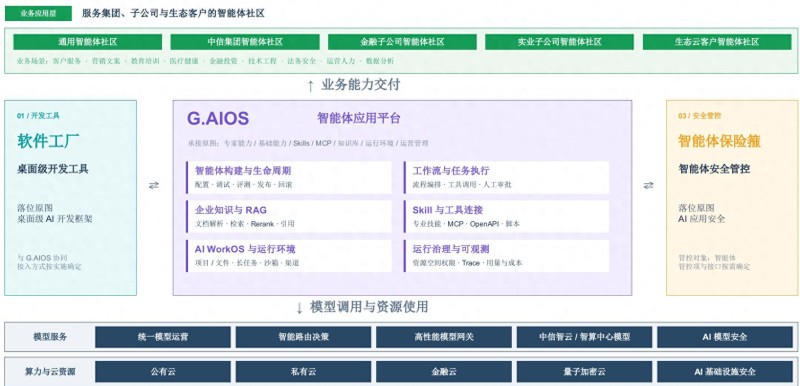The image size is (800, 386).
Task: Click 技术工程 in the 业务场景 line
Action: pos(262,61)
